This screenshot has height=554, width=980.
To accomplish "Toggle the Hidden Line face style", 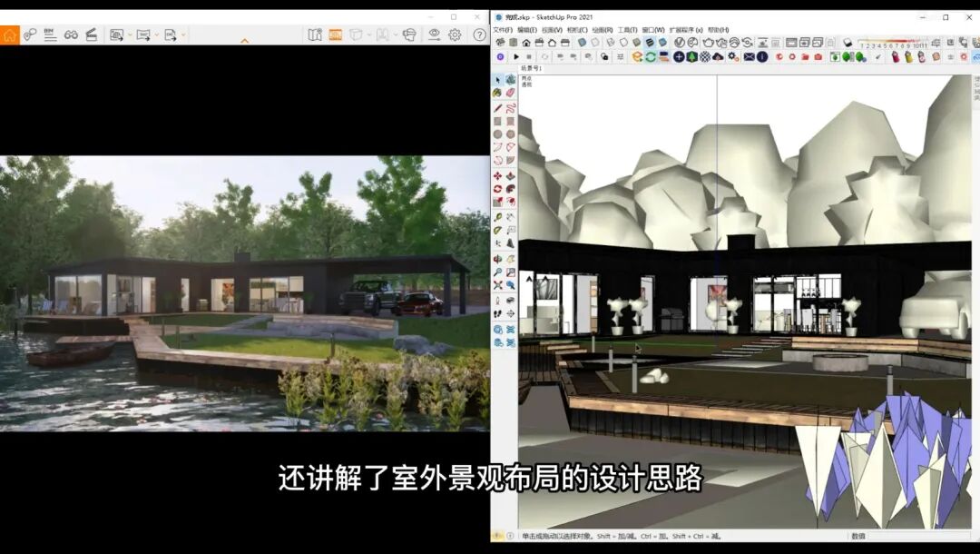I will 623,43.
